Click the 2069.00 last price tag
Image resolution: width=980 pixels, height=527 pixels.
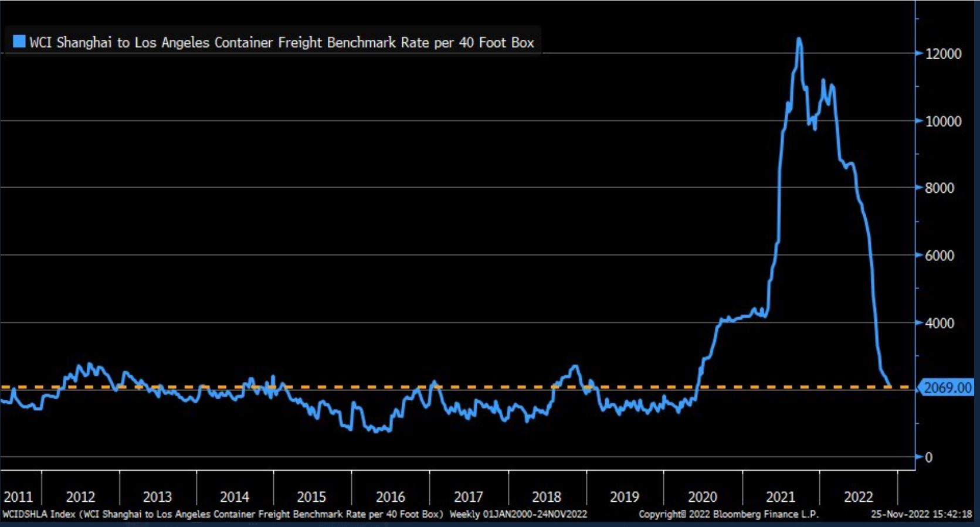[947, 387]
